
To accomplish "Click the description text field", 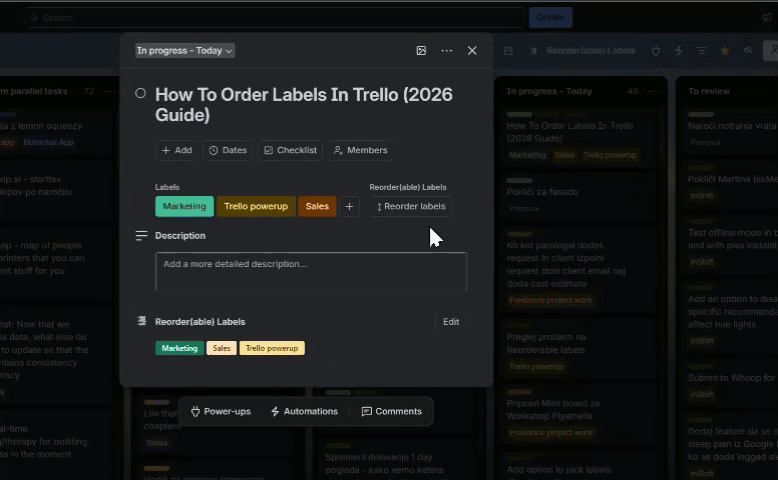I will (x=311, y=272).
